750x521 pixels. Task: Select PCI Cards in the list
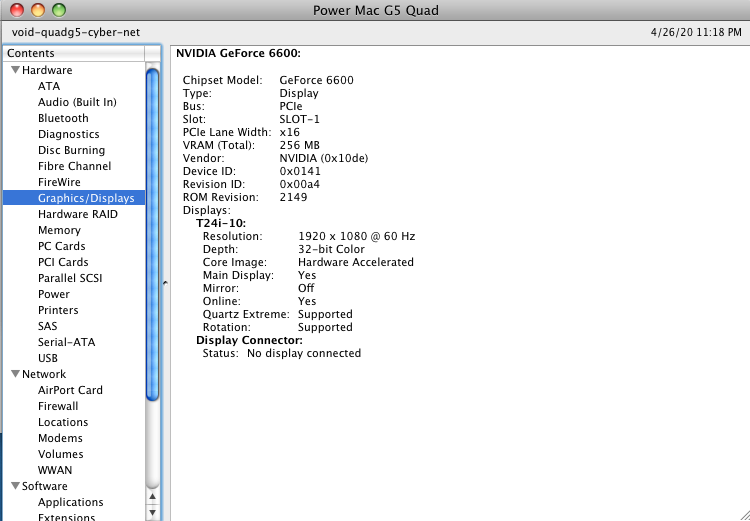pos(63,262)
